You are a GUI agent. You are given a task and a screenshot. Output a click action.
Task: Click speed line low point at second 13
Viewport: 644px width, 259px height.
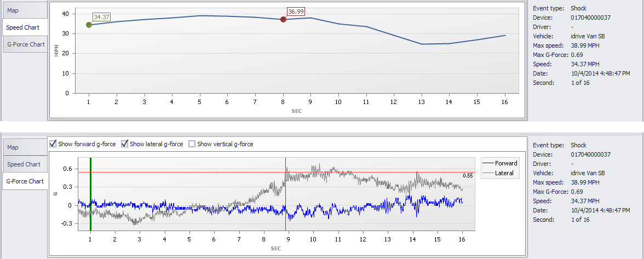point(422,44)
